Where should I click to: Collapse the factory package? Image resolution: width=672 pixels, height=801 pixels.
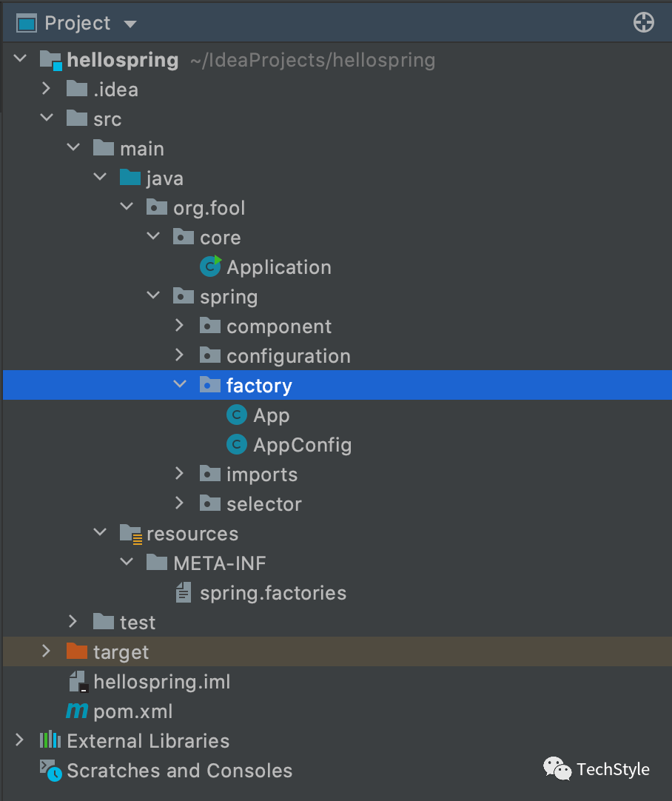tap(180, 385)
